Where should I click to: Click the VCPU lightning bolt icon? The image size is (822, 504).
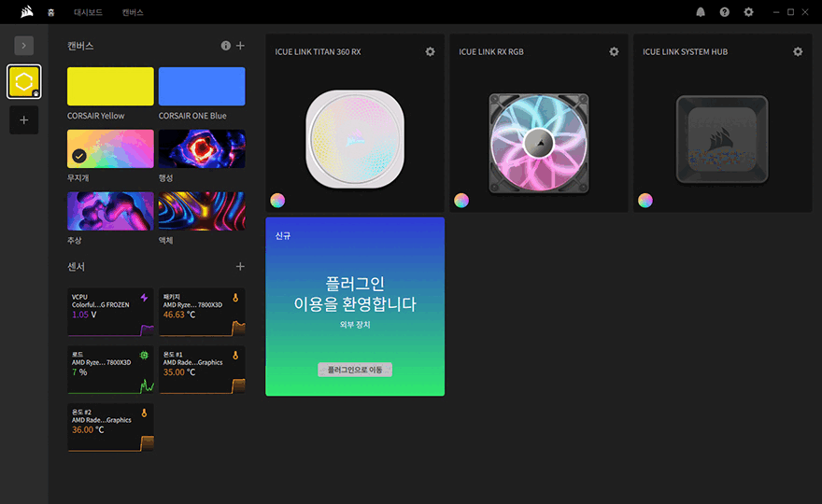pos(144,298)
